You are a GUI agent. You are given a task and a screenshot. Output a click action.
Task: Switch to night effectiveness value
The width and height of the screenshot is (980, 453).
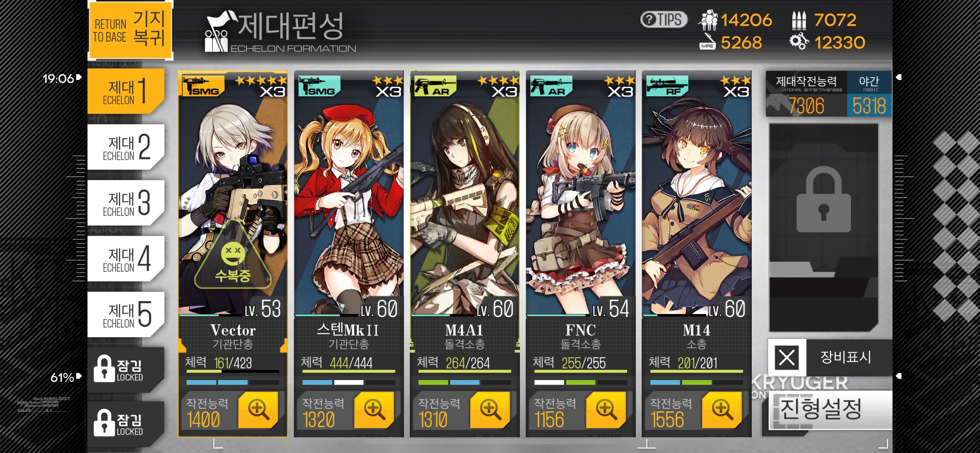[x=869, y=94]
